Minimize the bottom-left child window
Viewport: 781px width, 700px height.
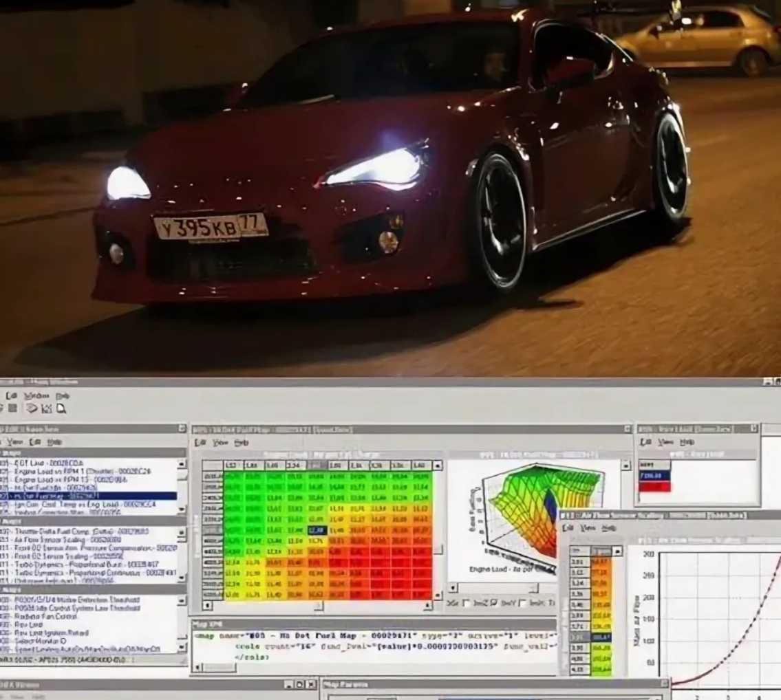[290, 685]
